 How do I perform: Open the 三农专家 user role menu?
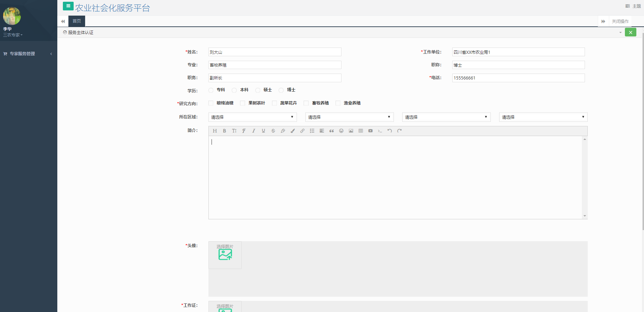[x=13, y=35]
